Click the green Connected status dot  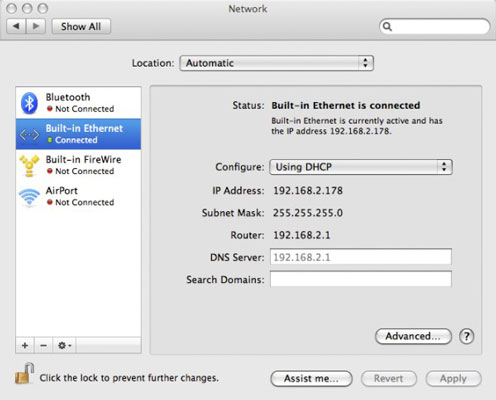point(50,140)
